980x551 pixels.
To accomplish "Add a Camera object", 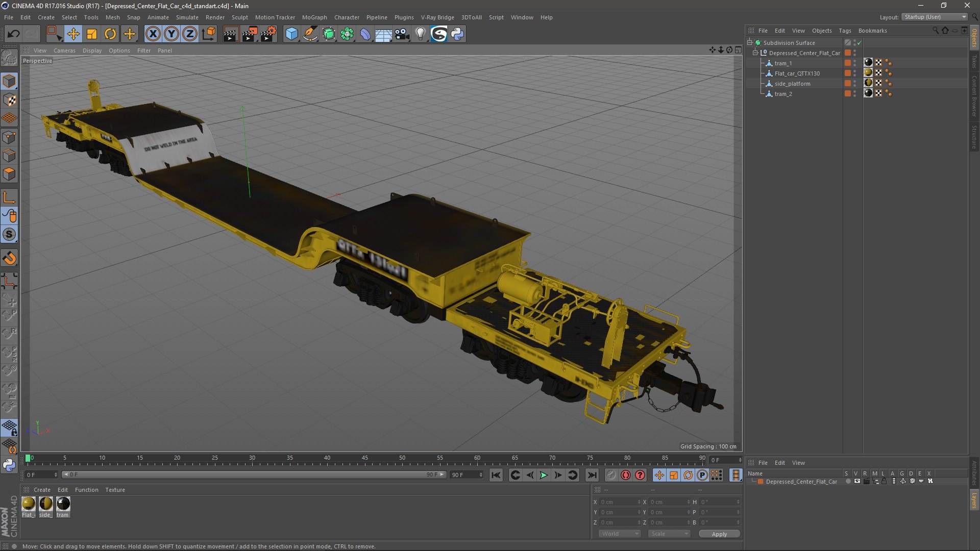I will click(x=402, y=34).
